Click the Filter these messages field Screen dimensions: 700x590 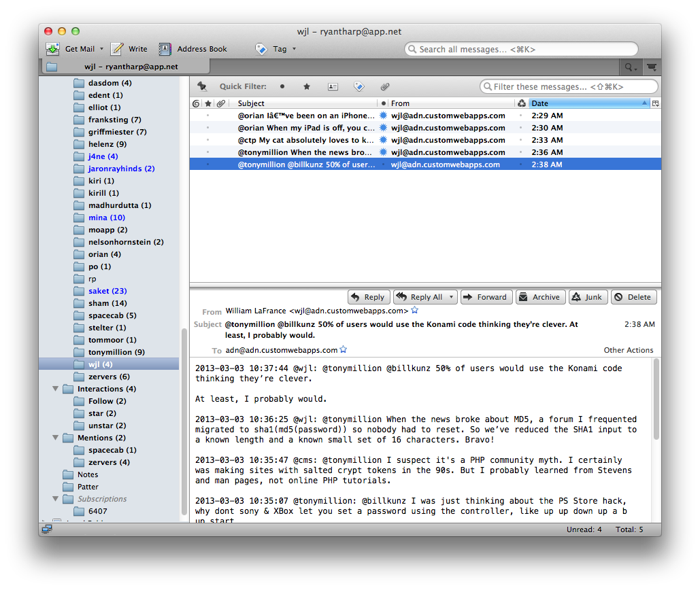(569, 86)
